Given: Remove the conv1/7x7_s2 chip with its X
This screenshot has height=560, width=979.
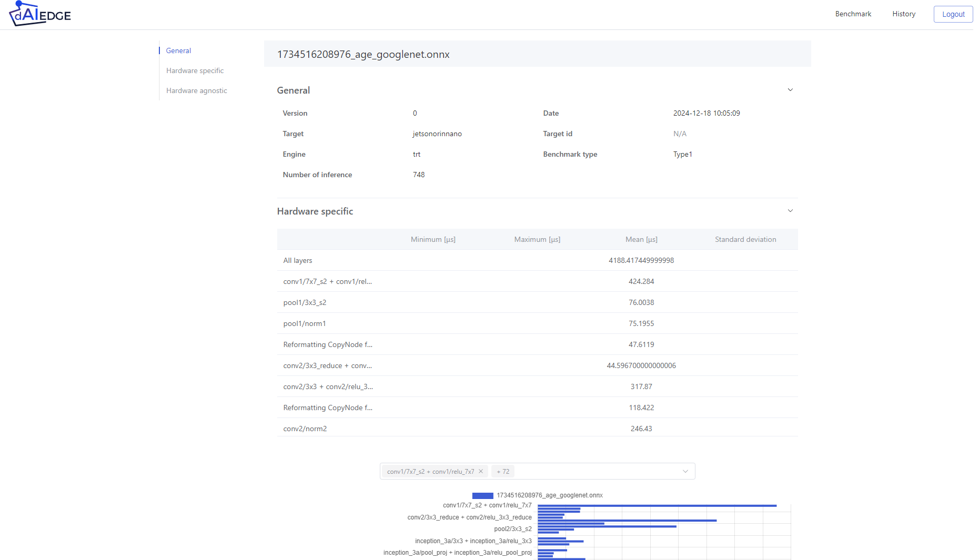Looking at the screenshot, I should 480,471.
